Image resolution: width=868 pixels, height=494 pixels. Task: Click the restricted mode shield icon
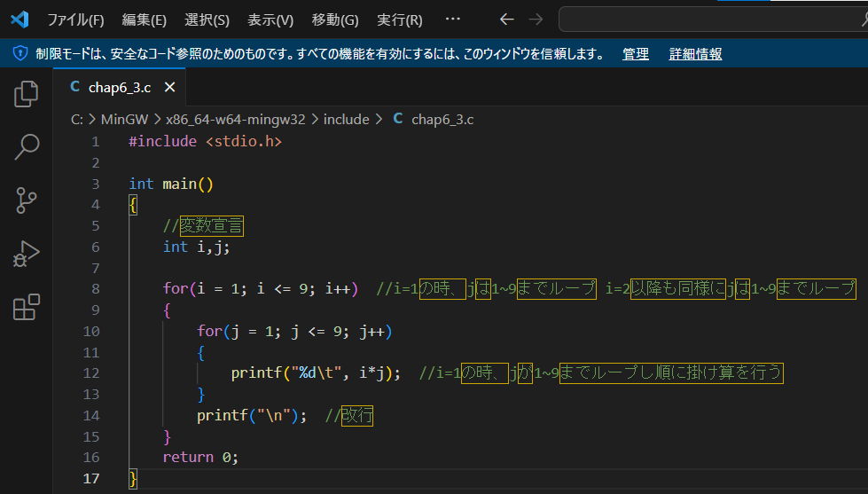[x=20, y=54]
